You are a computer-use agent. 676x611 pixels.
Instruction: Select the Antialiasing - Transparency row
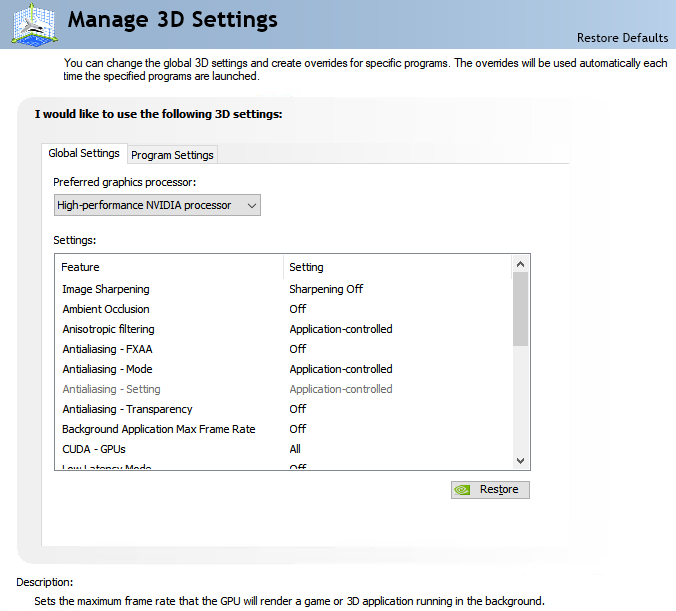(127, 409)
